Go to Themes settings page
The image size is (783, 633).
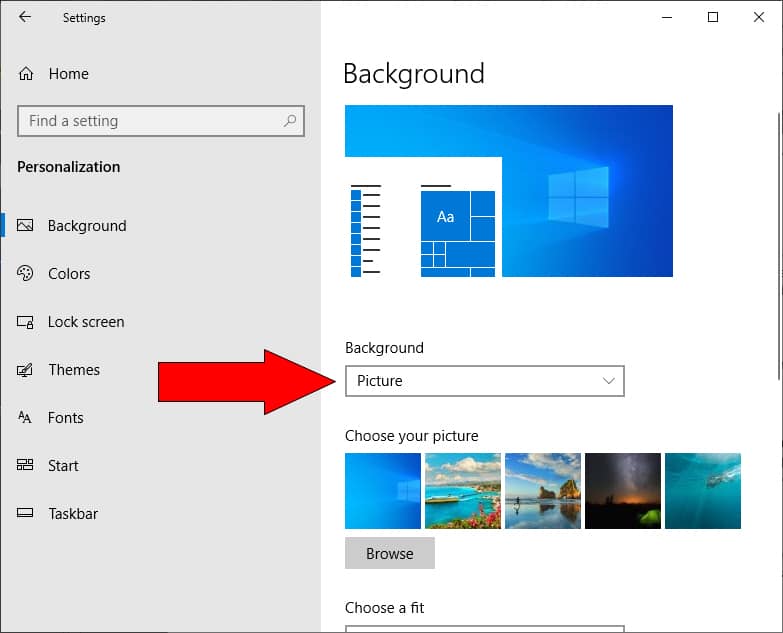[74, 370]
